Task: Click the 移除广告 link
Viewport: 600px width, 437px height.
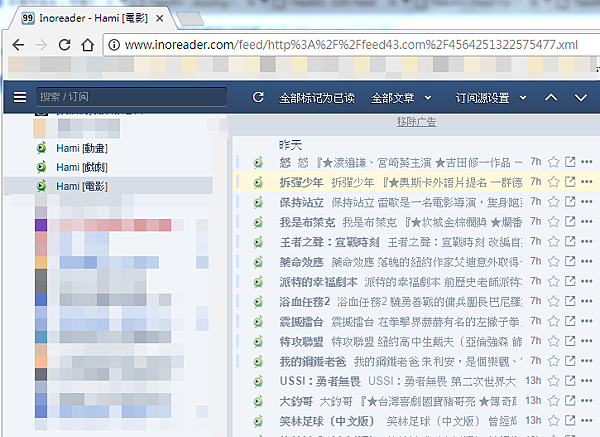Action: coord(416,122)
